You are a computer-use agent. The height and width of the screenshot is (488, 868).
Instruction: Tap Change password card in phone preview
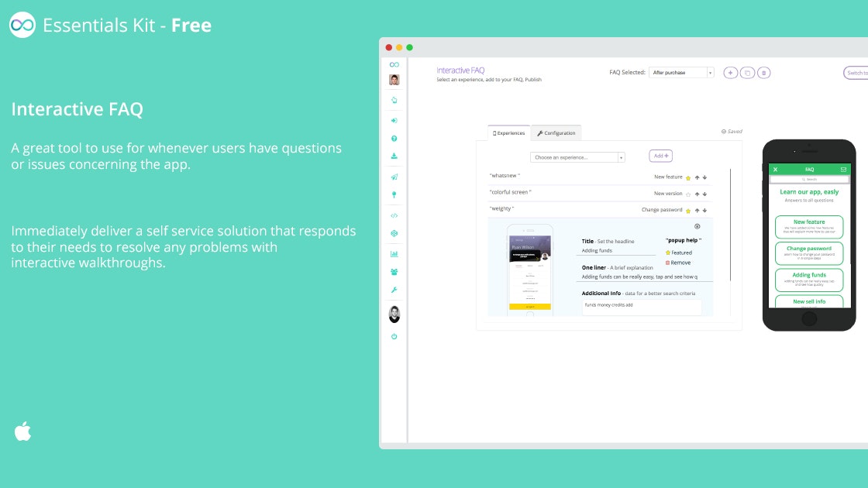tap(809, 253)
